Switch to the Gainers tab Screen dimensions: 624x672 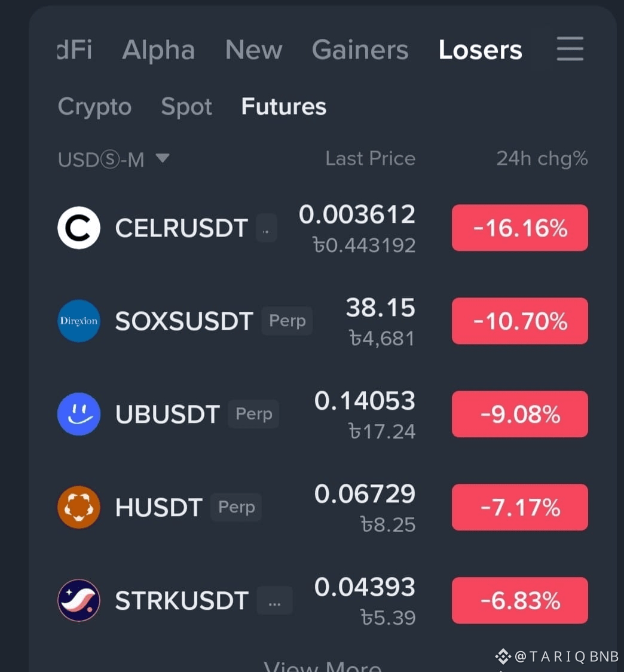pyautogui.click(x=360, y=50)
